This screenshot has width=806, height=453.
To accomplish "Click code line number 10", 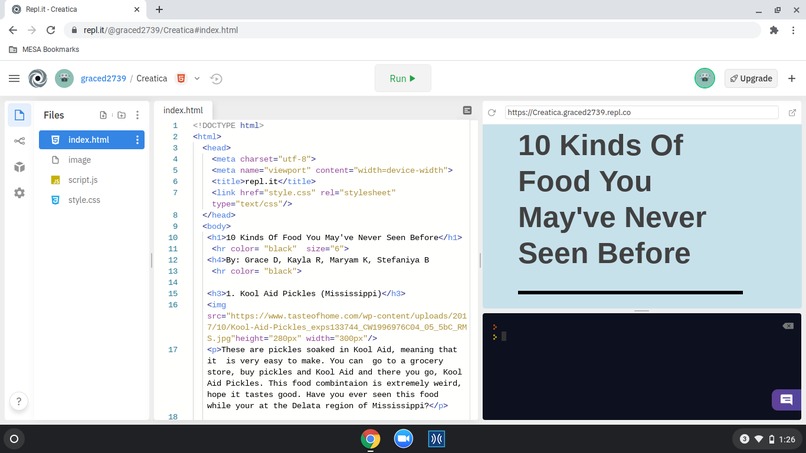I will [173, 238].
